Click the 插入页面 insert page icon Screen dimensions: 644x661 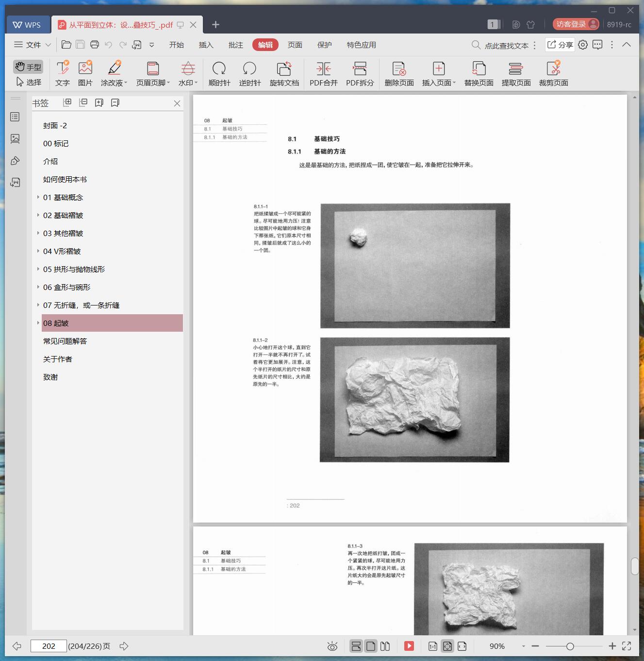439,68
